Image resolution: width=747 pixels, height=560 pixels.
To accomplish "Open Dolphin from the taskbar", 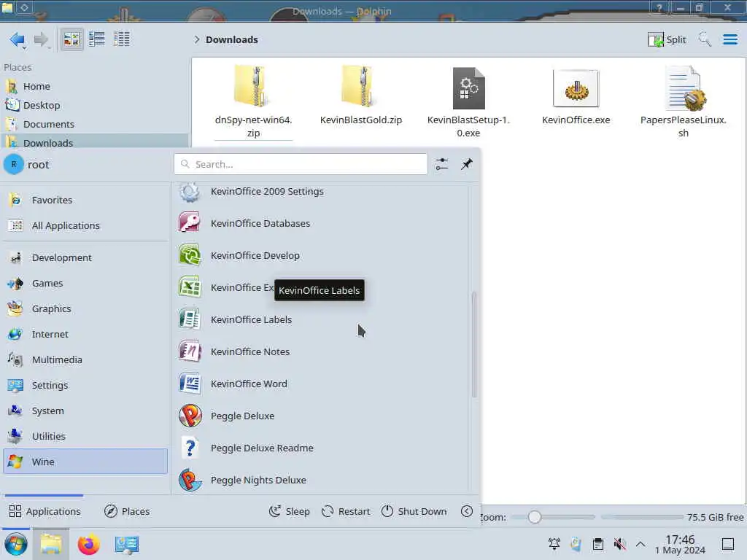I will (x=51, y=544).
